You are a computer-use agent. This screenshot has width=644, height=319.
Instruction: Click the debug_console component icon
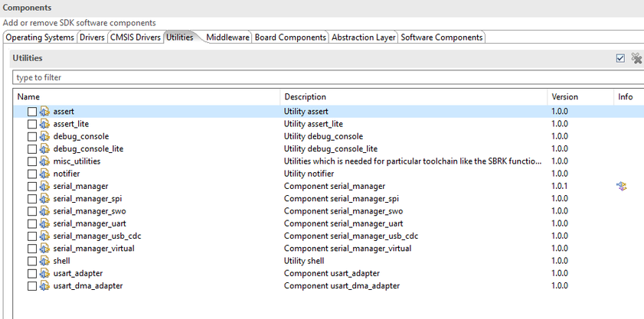pyautogui.click(x=44, y=136)
